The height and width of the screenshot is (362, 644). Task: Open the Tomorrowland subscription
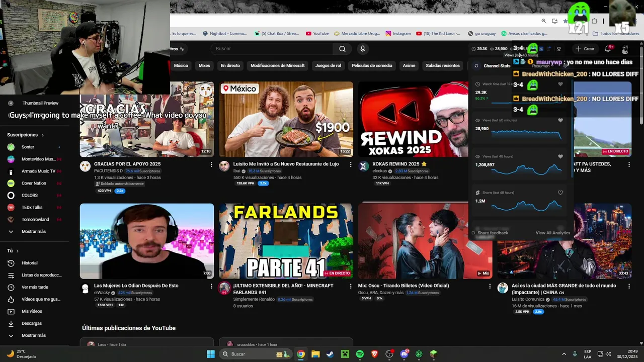point(34,219)
